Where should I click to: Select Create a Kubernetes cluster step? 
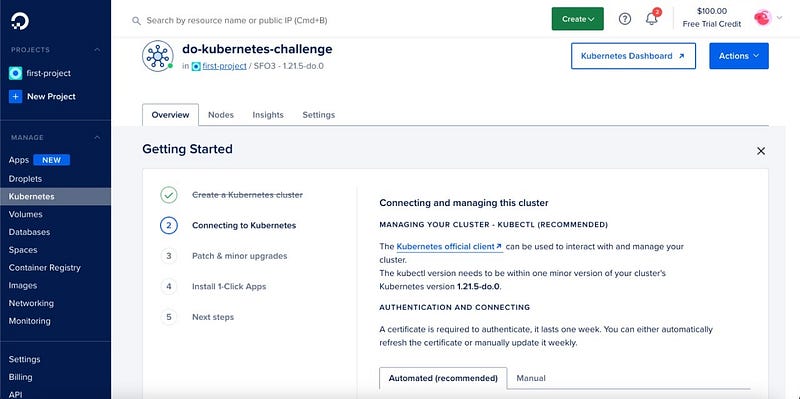(247, 195)
